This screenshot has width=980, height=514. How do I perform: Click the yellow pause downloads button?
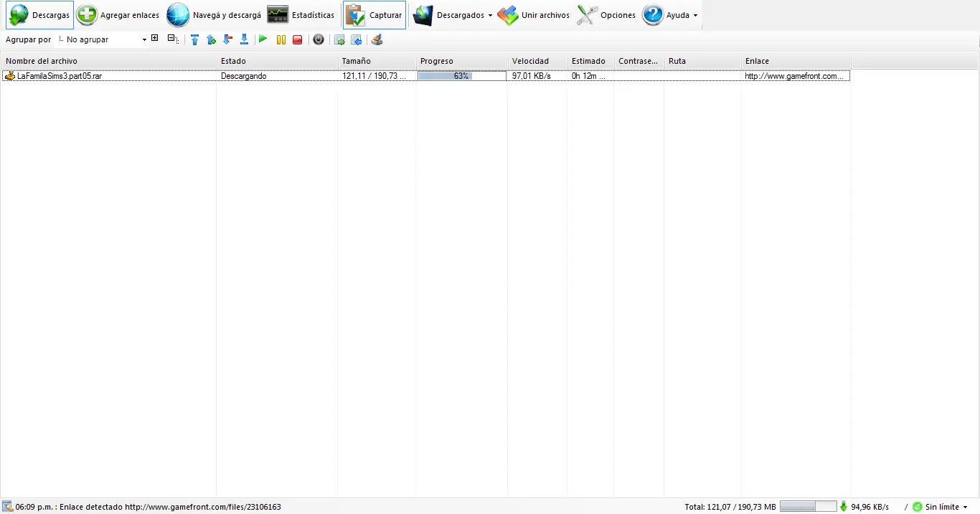281,39
